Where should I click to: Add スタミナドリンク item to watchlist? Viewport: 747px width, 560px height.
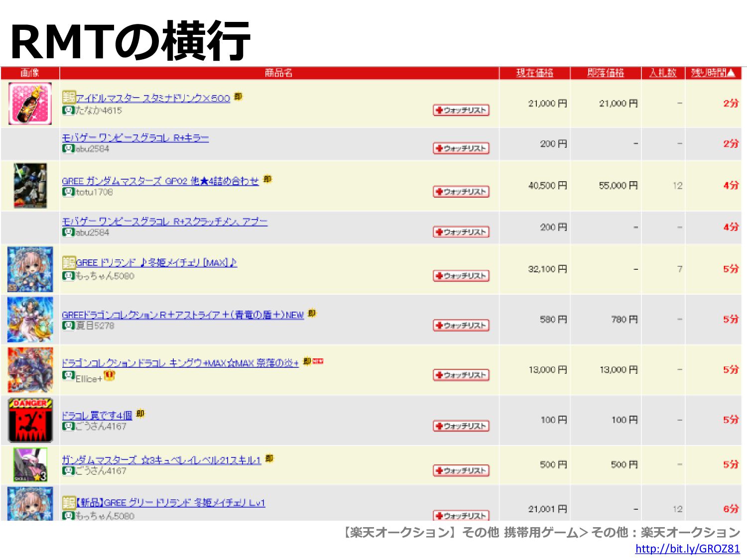pyautogui.click(x=461, y=110)
